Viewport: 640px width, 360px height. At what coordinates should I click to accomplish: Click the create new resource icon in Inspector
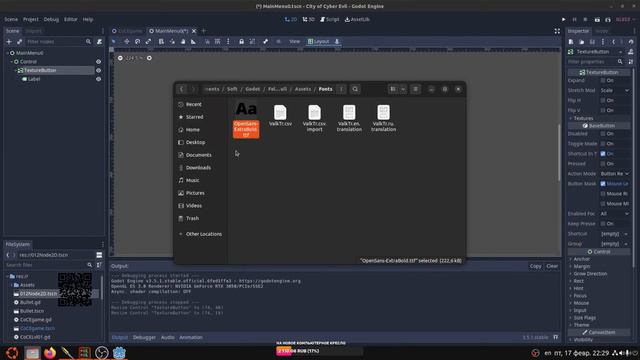[x=571, y=42]
